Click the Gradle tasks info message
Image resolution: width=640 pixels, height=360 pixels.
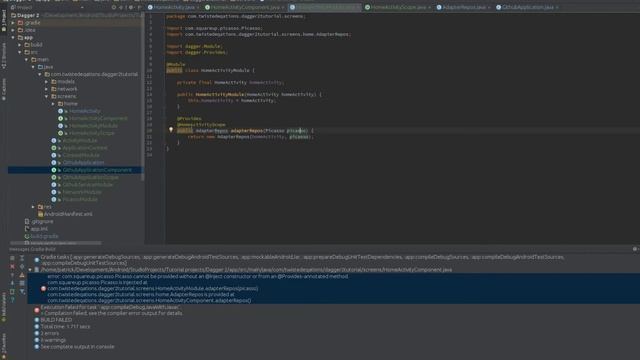click(302, 260)
